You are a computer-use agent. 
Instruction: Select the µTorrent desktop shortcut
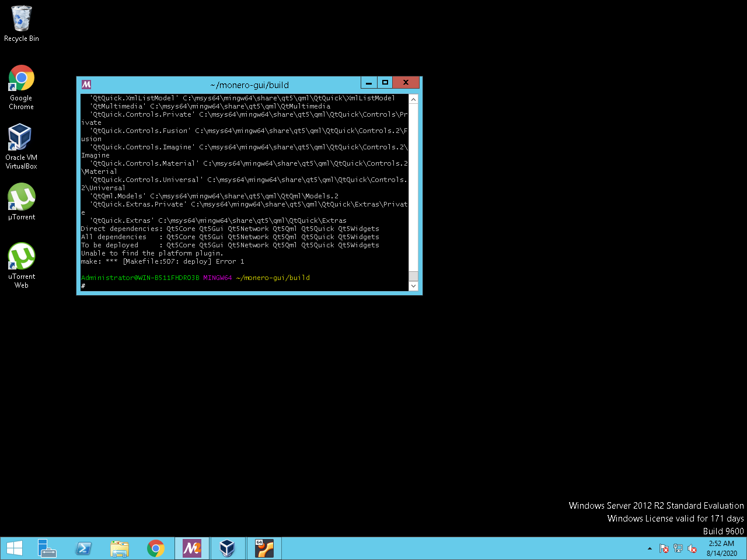pyautogui.click(x=22, y=202)
